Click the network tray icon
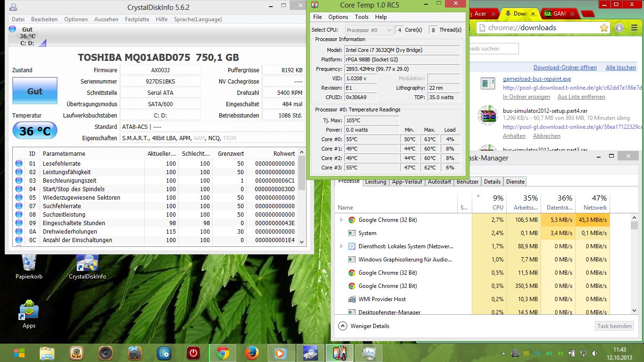The height and width of the screenshot is (362, 644). click(x=583, y=354)
